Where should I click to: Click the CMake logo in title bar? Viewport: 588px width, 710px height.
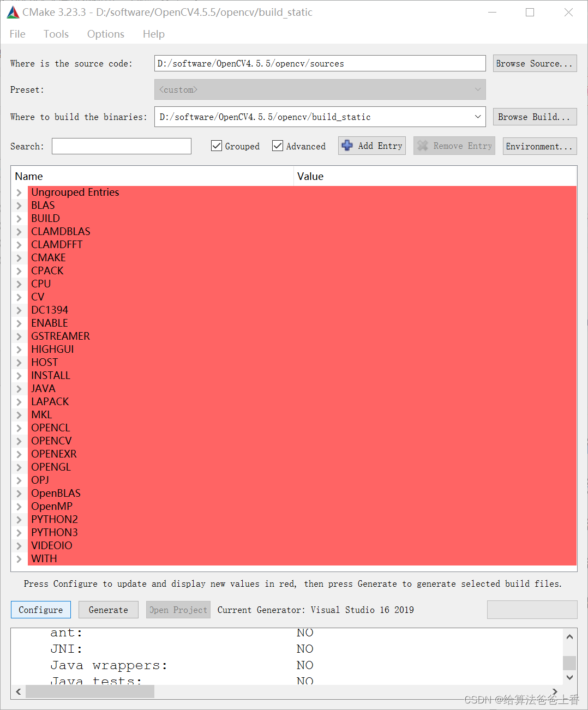(13, 13)
